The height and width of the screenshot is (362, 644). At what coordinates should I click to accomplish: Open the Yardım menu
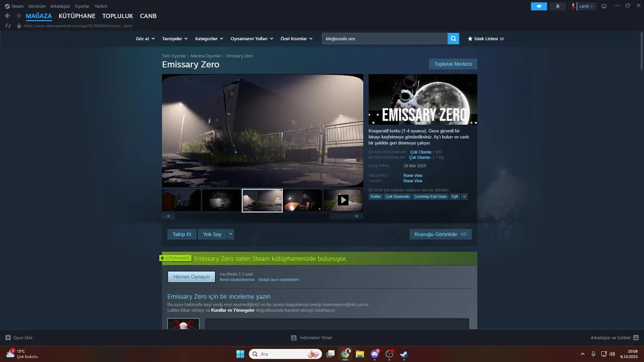coord(101,6)
